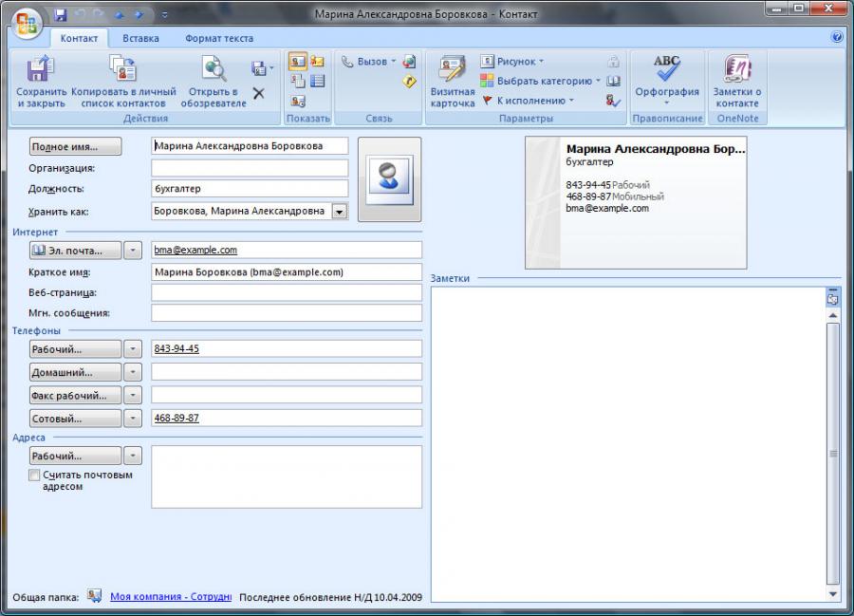Click in the address text box

pos(287,477)
